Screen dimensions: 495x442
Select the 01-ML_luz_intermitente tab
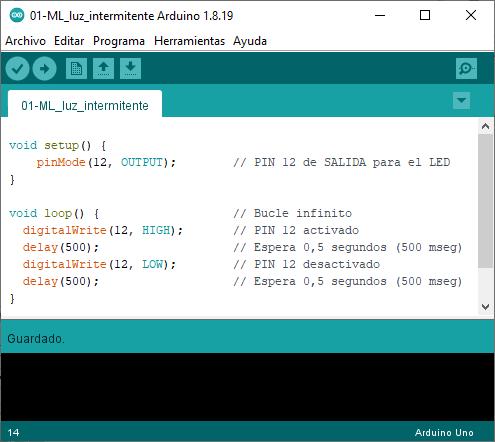(85, 104)
